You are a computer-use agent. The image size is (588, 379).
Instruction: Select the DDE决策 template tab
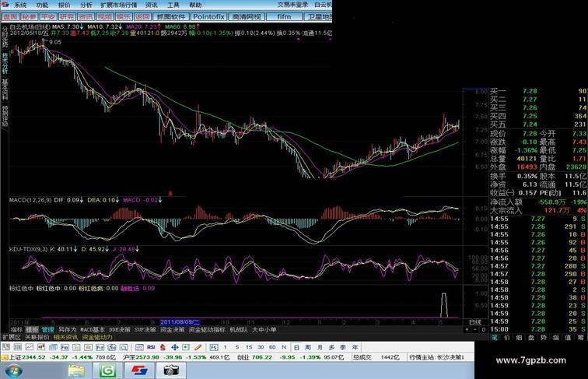click(119, 329)
